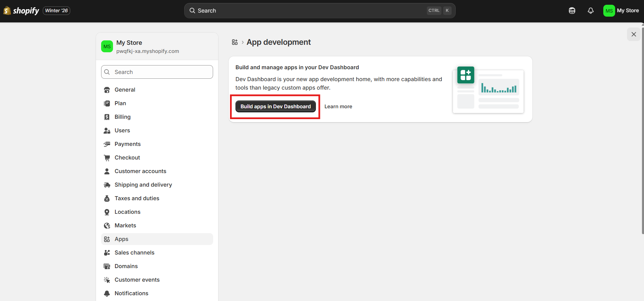Image resolution: width=644 pixels, height=301 pixels.
Task: Click the Winter '26 edition badge
Action: pyautogui.click(x=56, y=11)
